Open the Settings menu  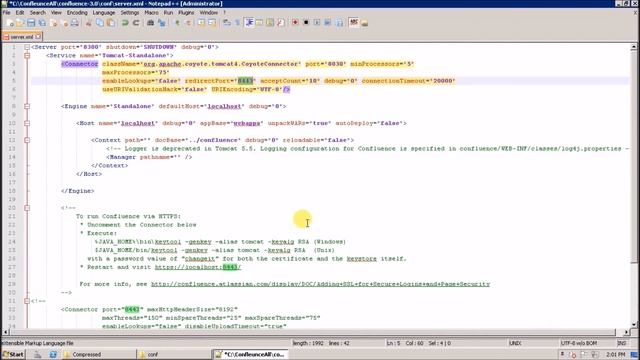pos(130,13)
